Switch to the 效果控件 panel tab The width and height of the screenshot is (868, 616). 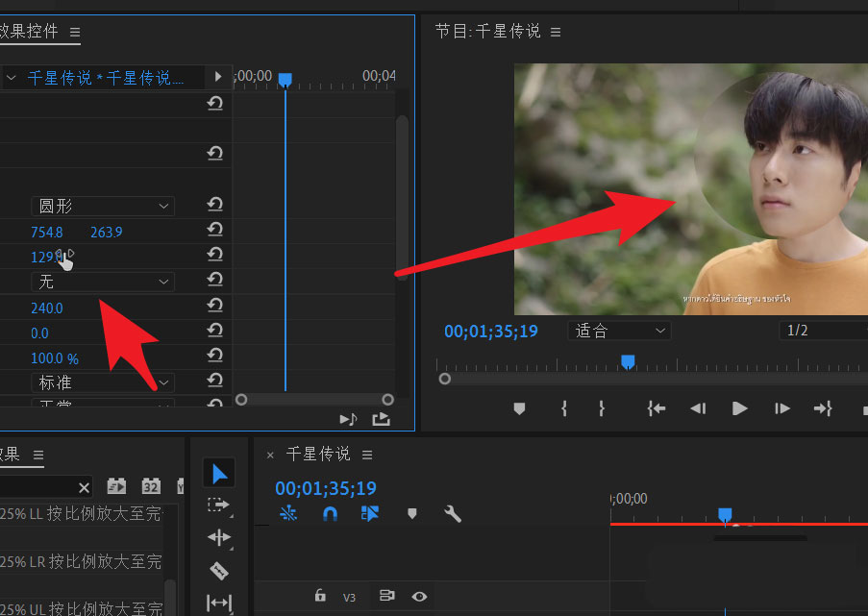tap(27, 31)
